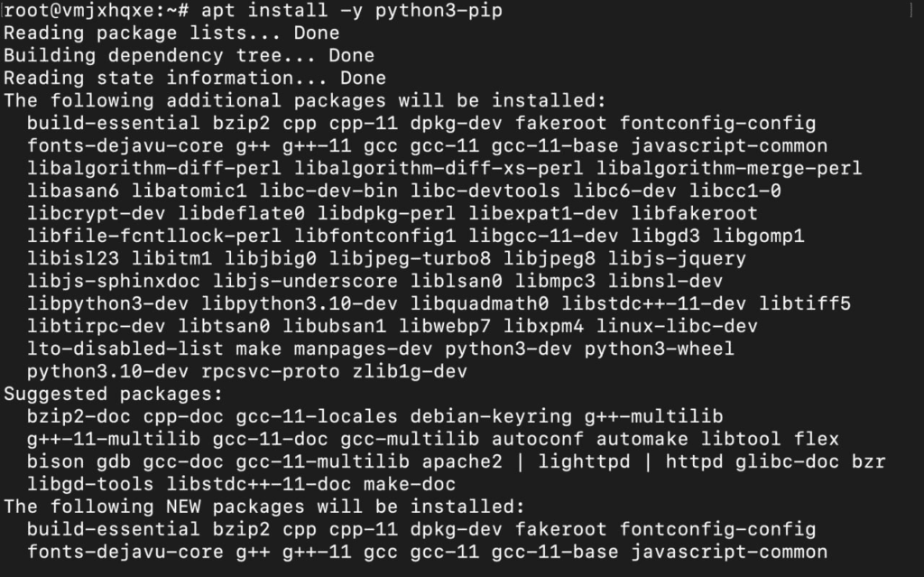Click the package name zlib1g-dev

tap(410, 372)
